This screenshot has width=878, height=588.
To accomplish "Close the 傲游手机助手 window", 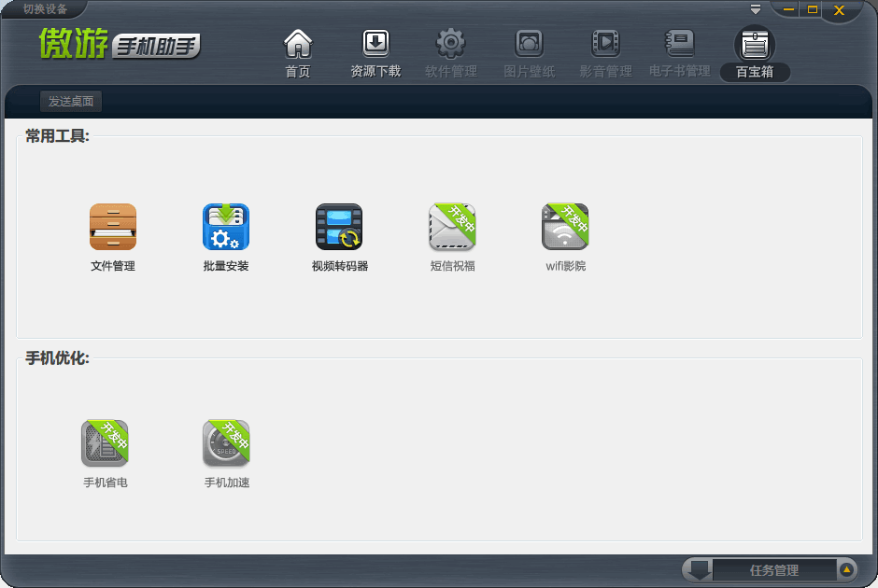I will [839, 10].
